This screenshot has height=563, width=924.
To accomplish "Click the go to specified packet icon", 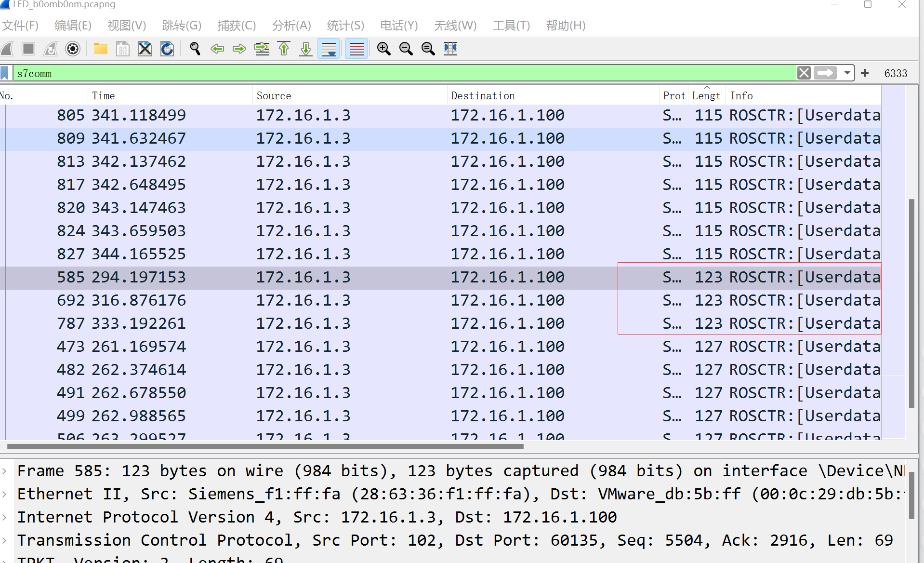I will pyautogui.click(x=262, y=49).
